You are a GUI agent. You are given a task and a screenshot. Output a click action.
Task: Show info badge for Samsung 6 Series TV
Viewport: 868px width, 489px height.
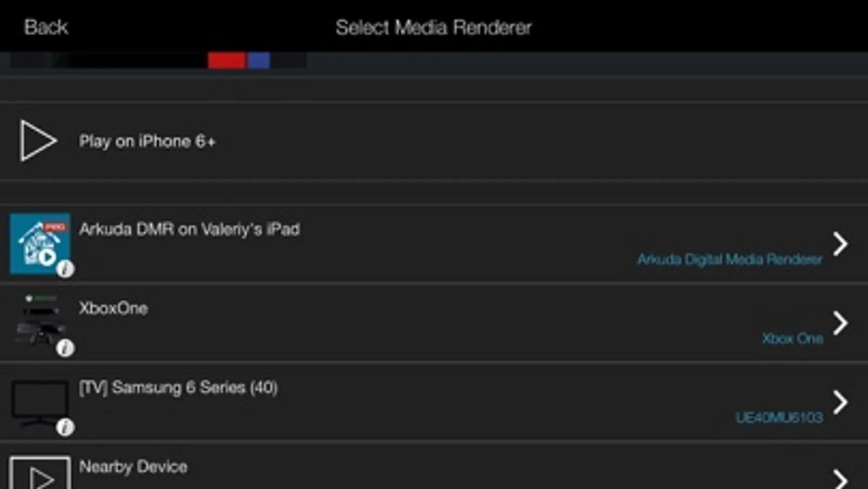coord(65,427)
